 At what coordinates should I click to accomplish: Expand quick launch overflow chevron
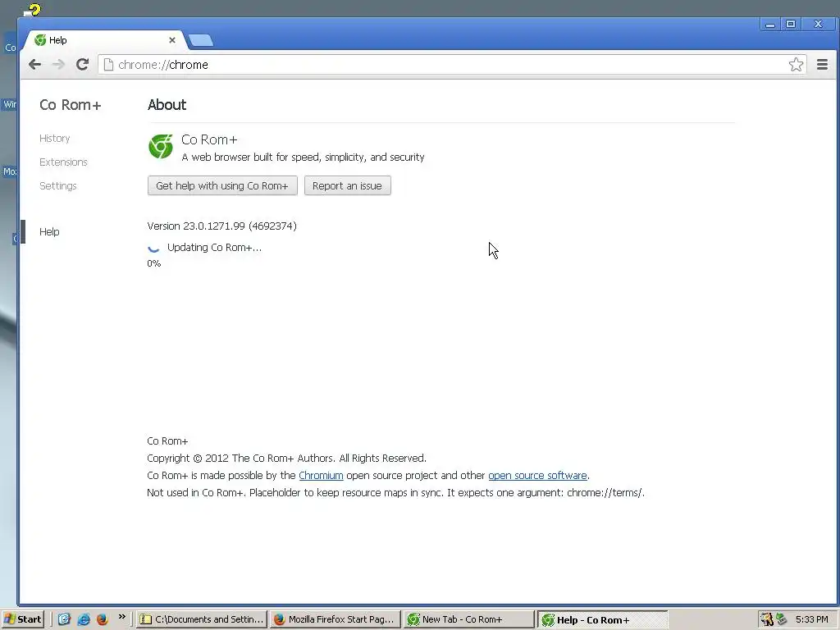tap(122, 617)
